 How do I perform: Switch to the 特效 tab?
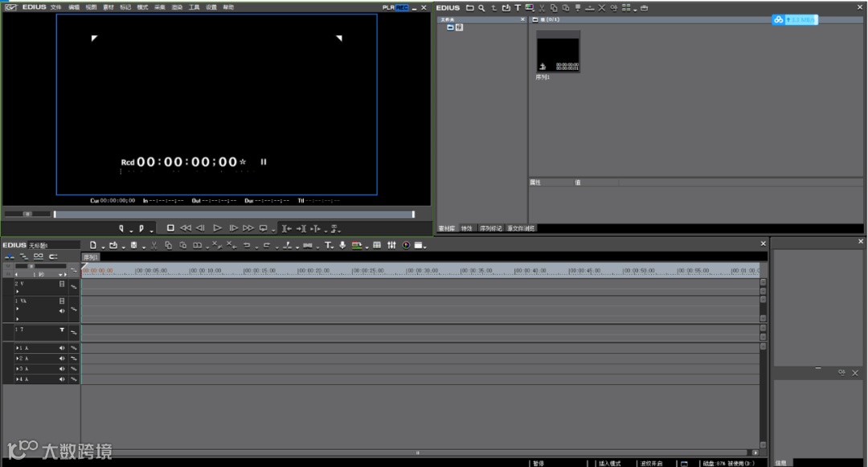(x=467, y=228)
